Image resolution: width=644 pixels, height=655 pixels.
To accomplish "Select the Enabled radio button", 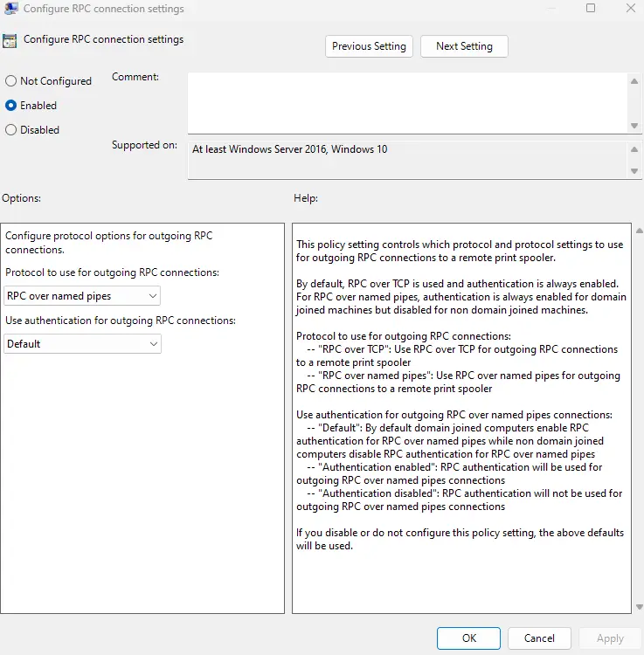I will pyautogui.click(x=11, y=106).
